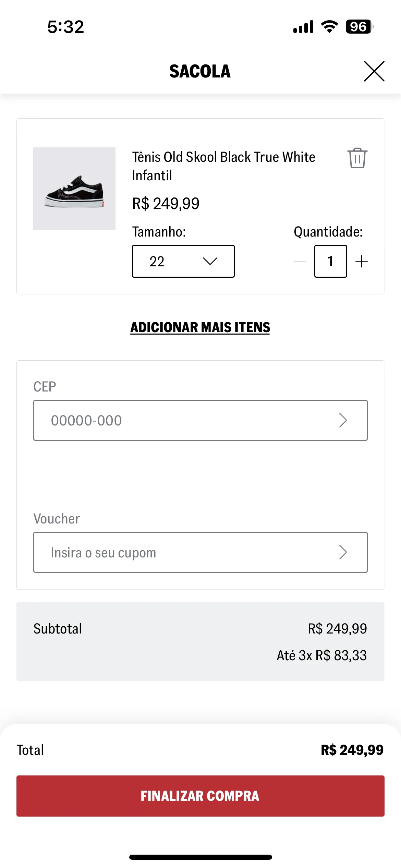
Task: Submit CEP using the arrow icon
Action: point(343,420)
